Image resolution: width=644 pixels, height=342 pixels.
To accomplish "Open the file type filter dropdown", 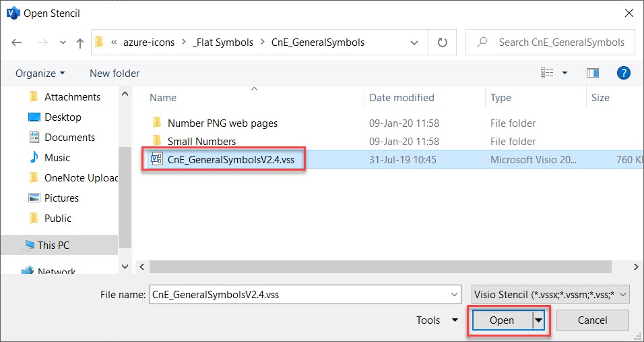I will pos(551,294).
